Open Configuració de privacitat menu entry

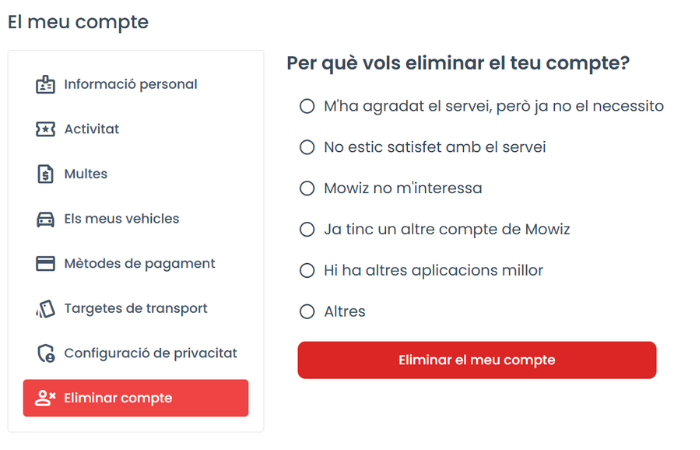(136, 353)
